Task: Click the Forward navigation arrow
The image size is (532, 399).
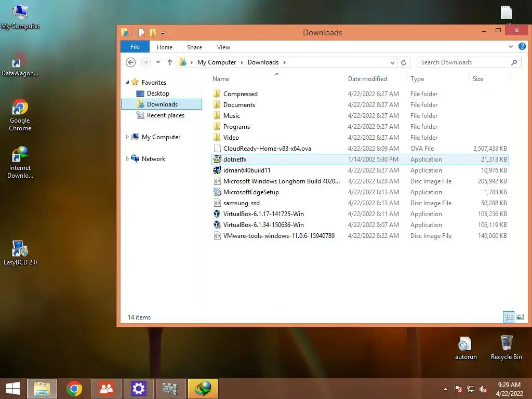Action: (x=145, y=62)
